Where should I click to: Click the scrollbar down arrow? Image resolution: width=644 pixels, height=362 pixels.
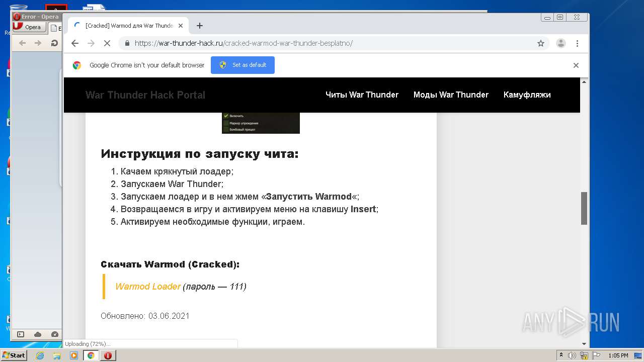[x=584, y=344]
